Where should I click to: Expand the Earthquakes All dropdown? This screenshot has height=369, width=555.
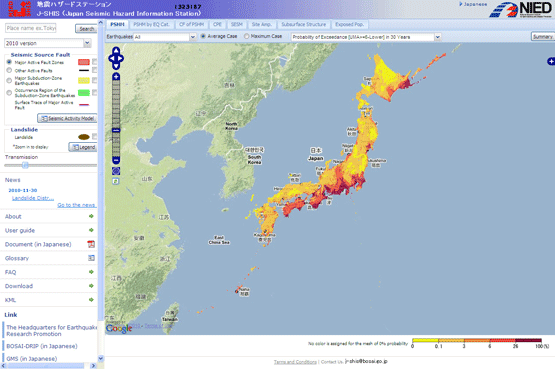pos(165,37)
